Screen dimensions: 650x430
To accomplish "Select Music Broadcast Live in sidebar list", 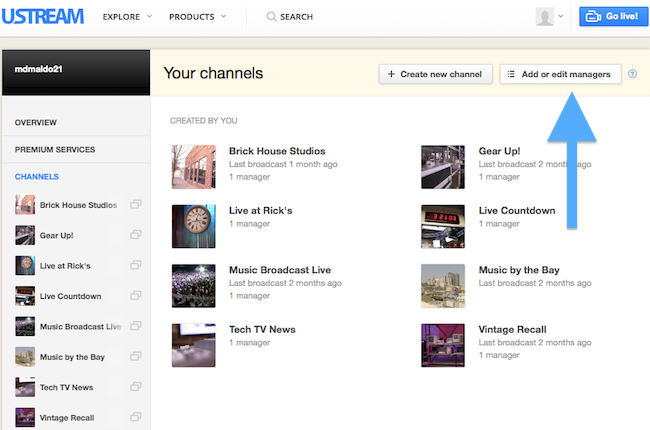I will tap(80, 327).
